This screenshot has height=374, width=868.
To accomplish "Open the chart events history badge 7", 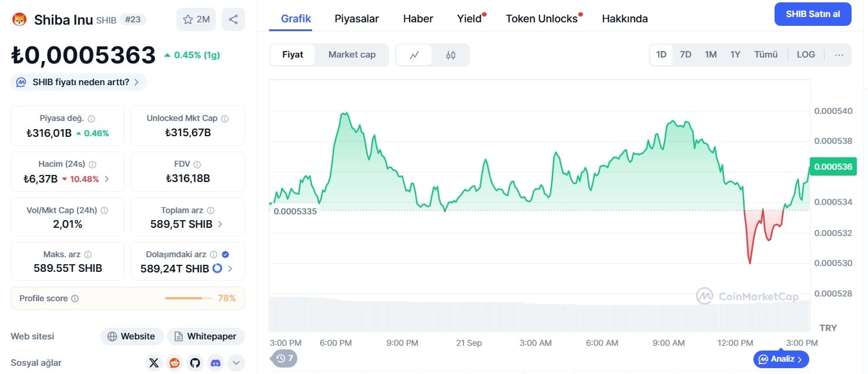I will point(284,358).
